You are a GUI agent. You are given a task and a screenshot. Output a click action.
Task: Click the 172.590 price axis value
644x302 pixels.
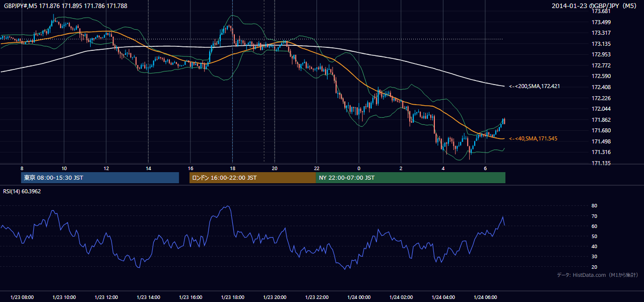[601, 76]
